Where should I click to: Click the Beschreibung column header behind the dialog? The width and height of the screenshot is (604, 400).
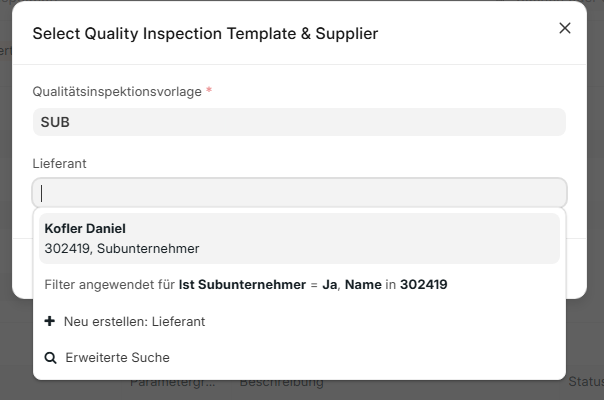point(281,384)
